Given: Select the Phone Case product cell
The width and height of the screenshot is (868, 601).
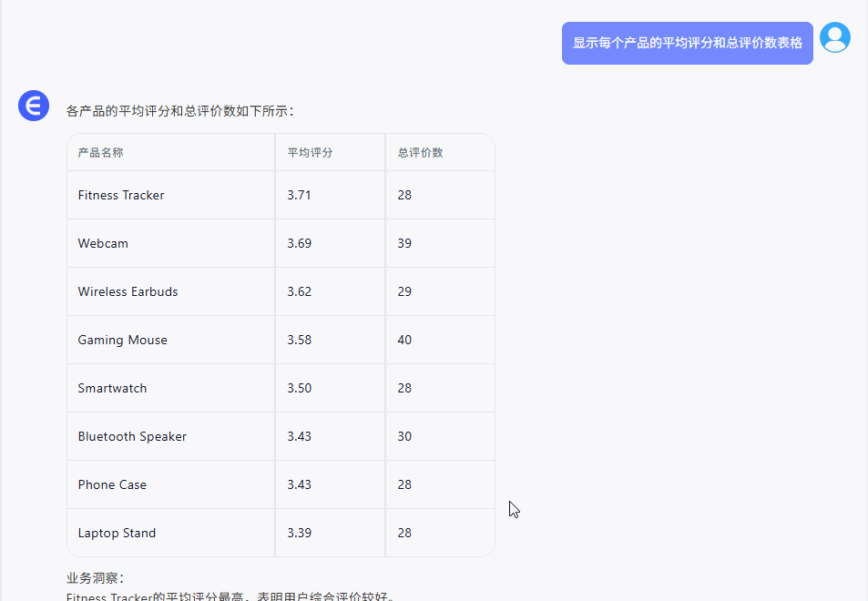Looking at the screenshot, I should point(171,484).
